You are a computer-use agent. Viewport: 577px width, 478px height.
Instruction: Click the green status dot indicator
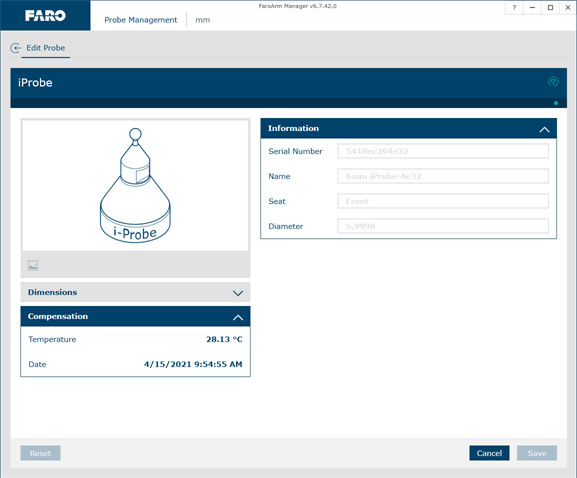point(556,103)
